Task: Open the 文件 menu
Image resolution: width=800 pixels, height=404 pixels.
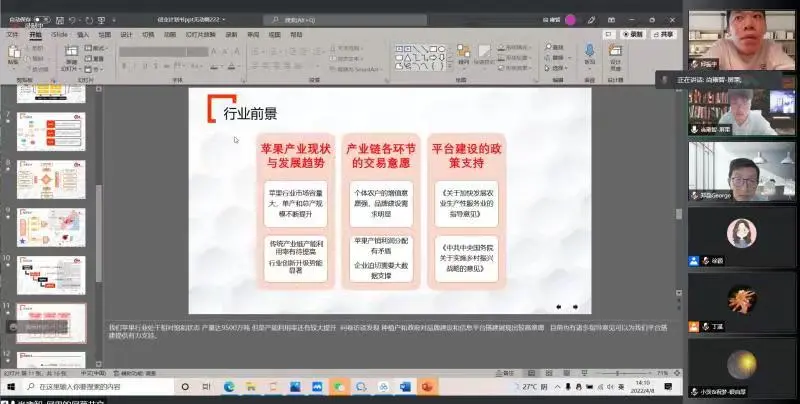Action: (13, 34)
